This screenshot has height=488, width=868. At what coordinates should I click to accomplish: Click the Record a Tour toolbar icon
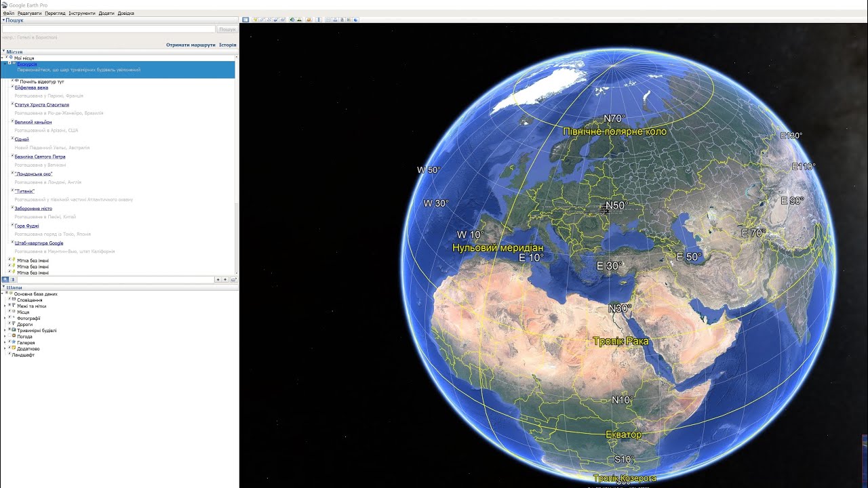(283, 20)
